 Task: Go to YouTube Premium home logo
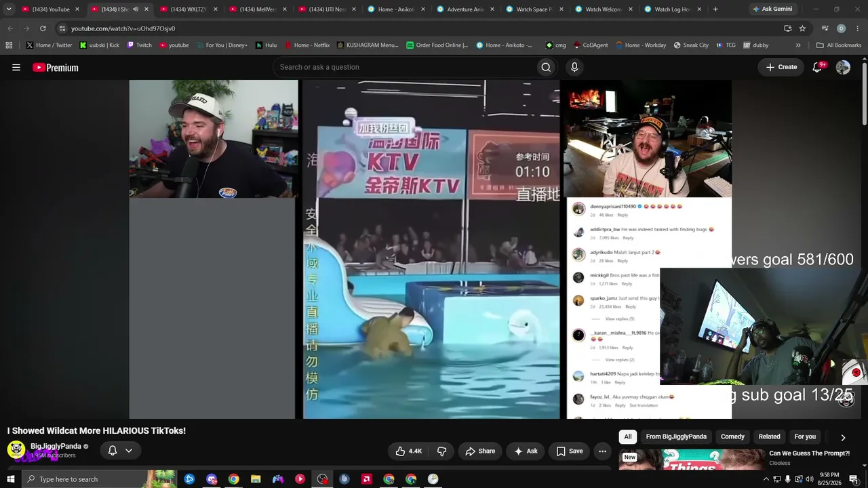(x=56, y=67)
